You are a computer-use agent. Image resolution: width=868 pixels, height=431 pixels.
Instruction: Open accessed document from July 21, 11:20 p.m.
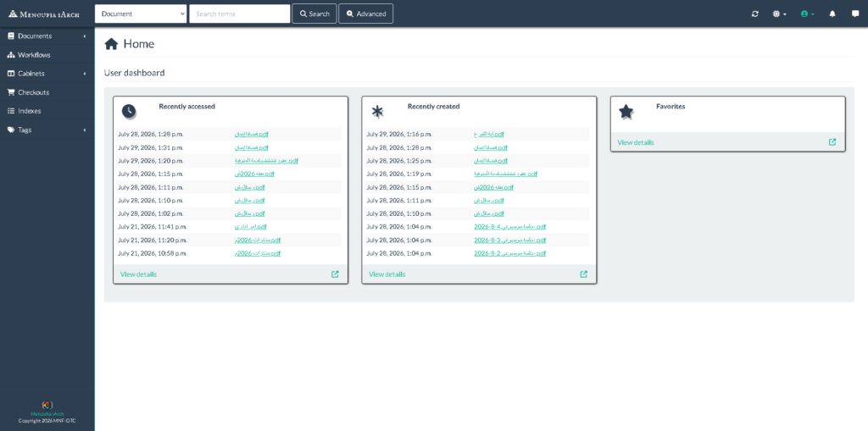[x=258, y=240]
